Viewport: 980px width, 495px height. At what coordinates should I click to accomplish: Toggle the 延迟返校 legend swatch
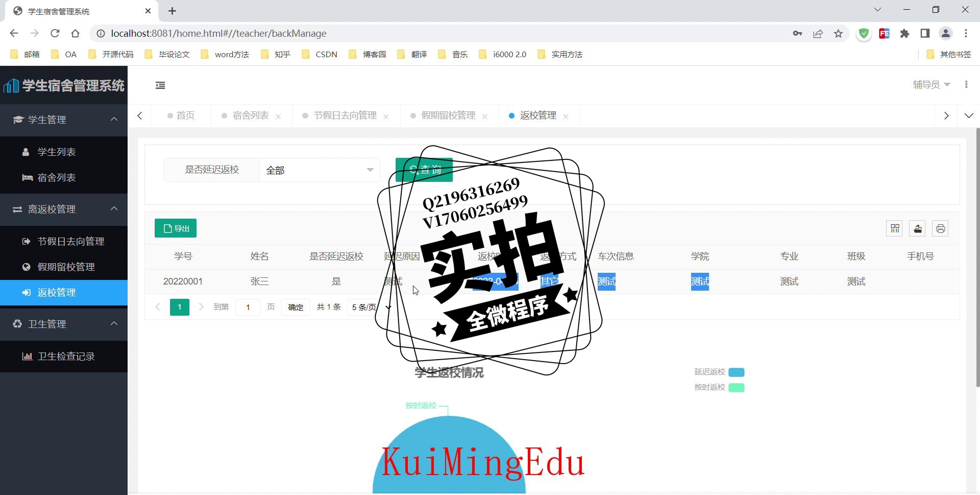[737, 372]
